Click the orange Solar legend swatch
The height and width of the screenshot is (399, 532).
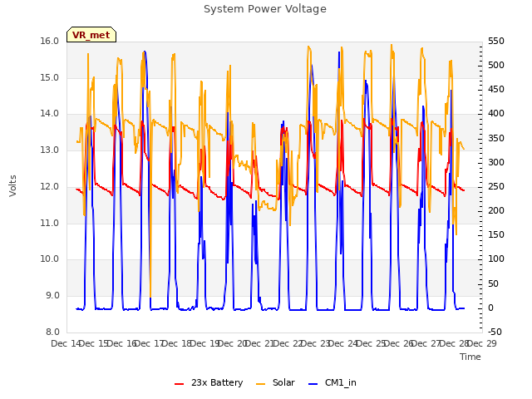260,384
